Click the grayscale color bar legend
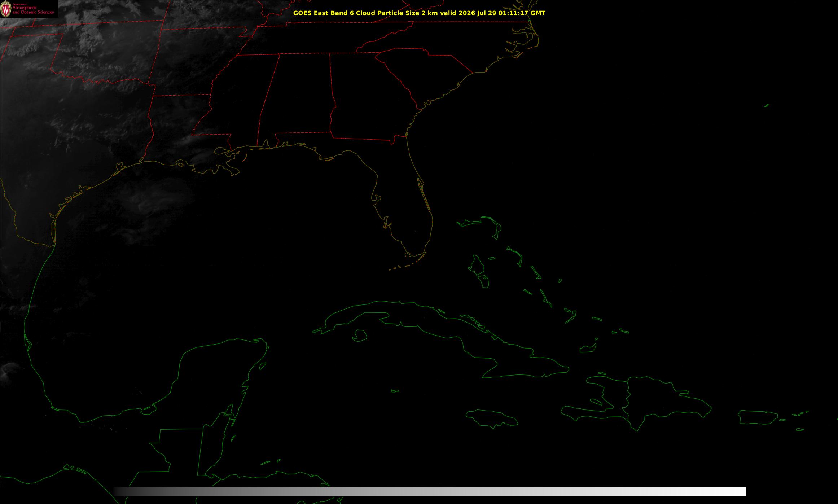This screenshot has height=504, width=838. click(430, 491)
